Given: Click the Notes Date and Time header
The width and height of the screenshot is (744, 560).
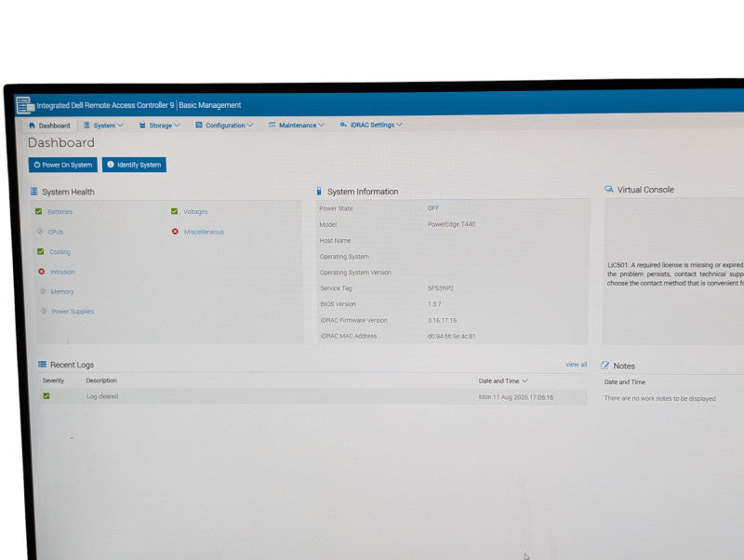Looking at the screenshot, I should tap(624, 382).
